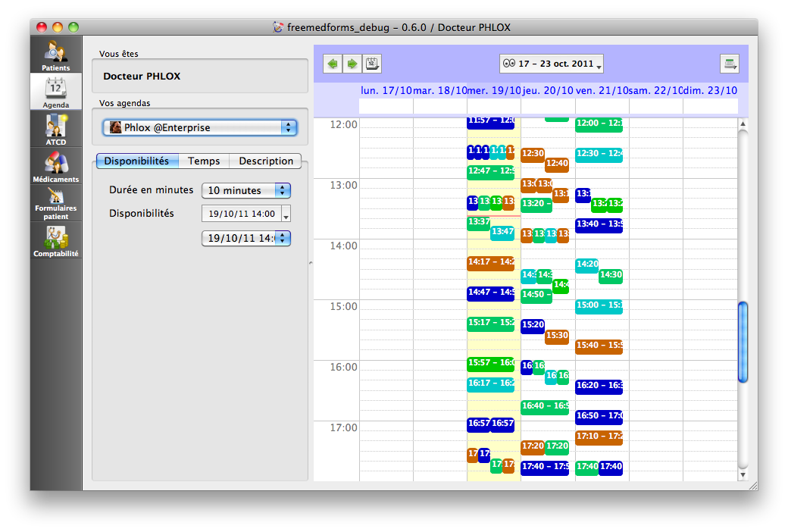Switch to the Temps tab
The height and width of the screenshot is (532, 788).
204,161
